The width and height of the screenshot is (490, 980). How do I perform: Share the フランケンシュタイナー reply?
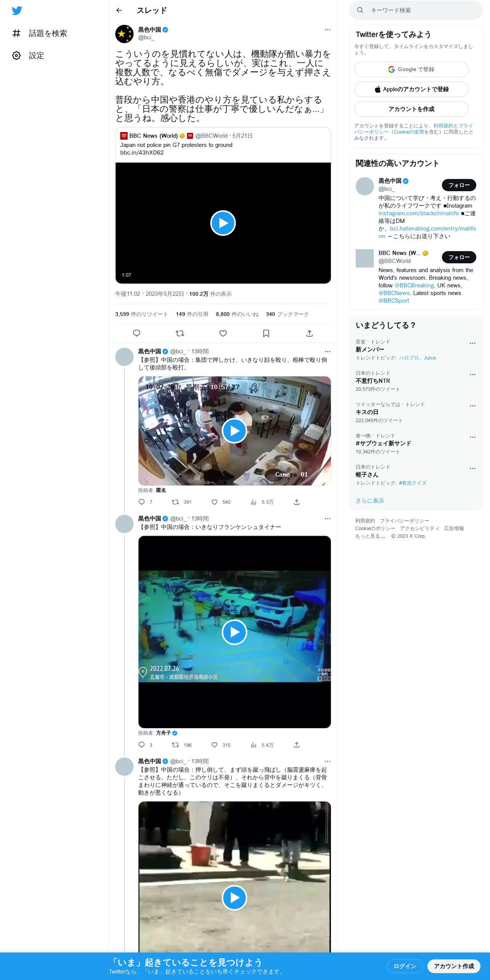297,745
